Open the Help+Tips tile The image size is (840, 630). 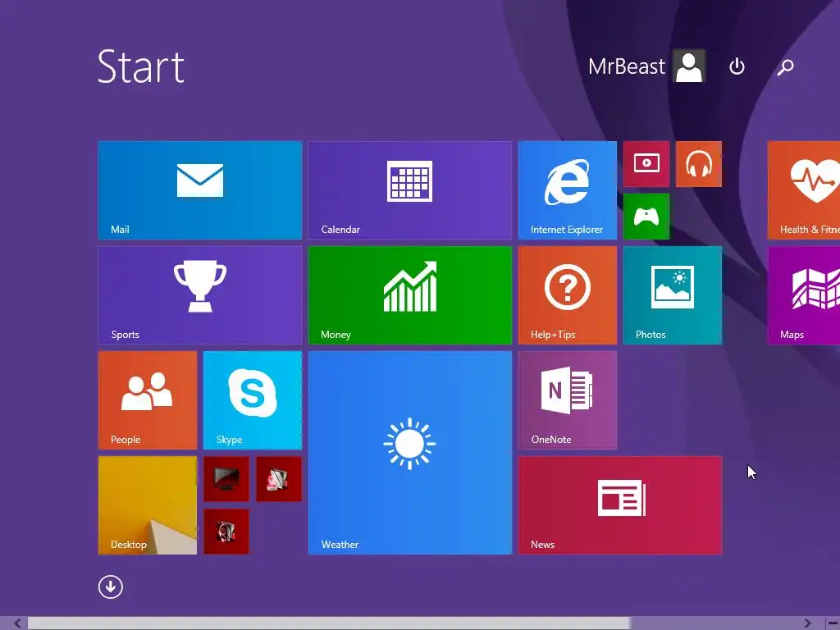tap(568, 295)
